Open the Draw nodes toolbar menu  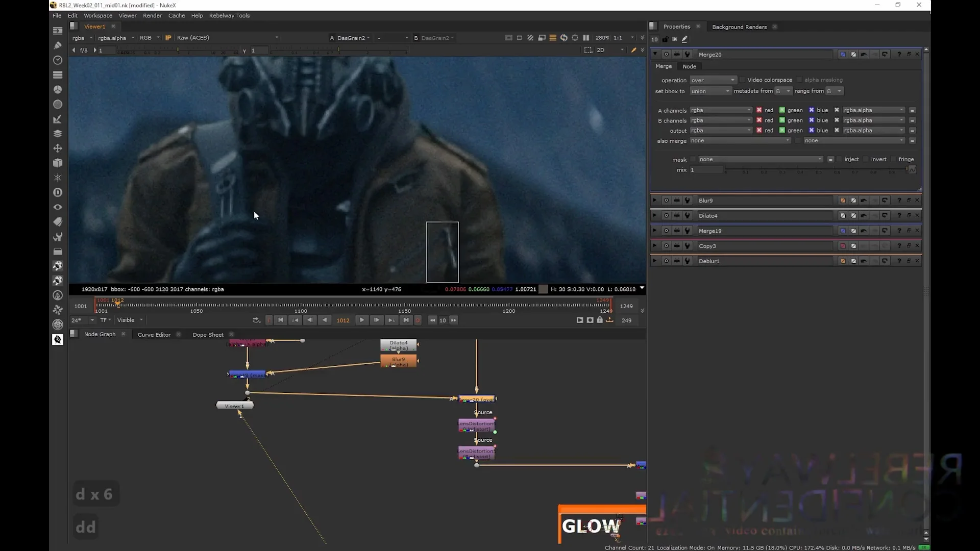pyautogui.click(x=58, y=45)
